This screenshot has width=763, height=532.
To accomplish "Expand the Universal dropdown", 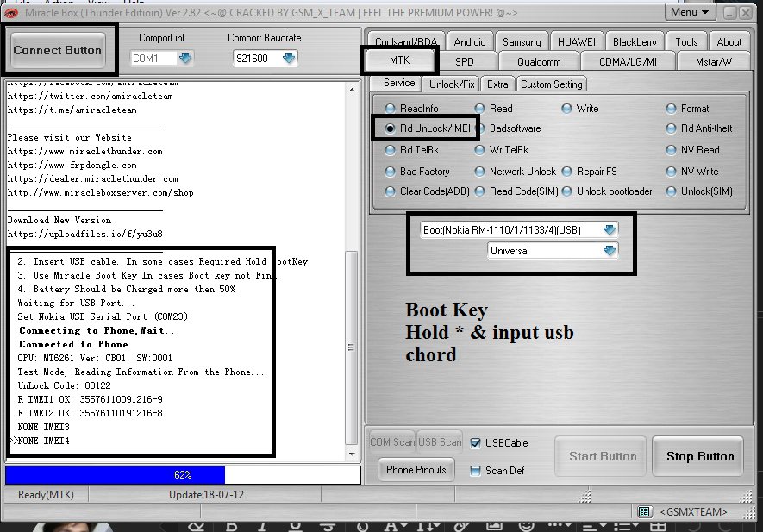I will (x=610, y=251).
